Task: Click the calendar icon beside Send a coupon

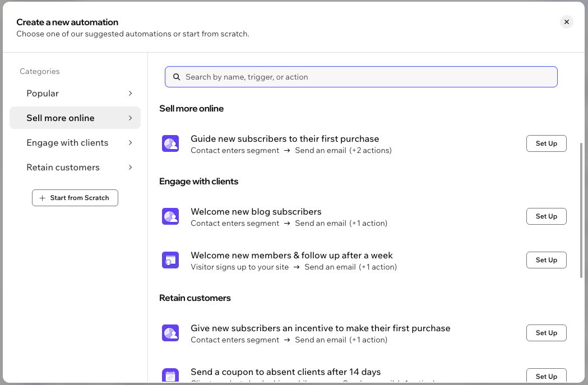Action: (x=170, y=375)
